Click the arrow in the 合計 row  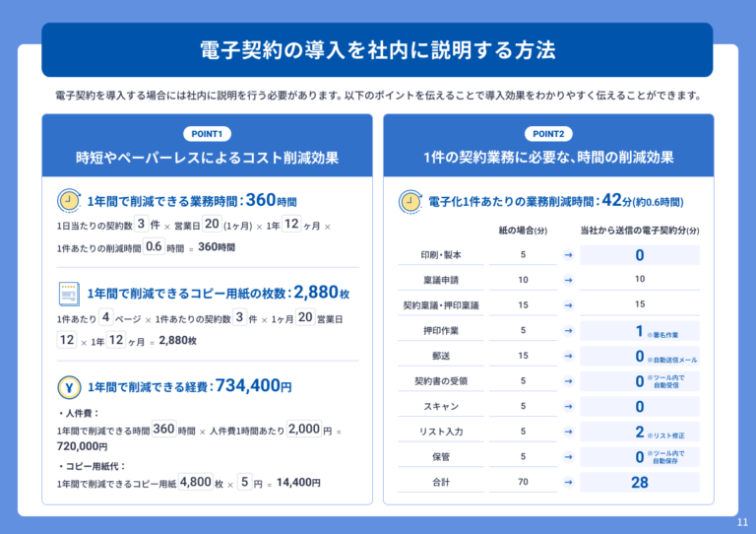pos(568,482)
